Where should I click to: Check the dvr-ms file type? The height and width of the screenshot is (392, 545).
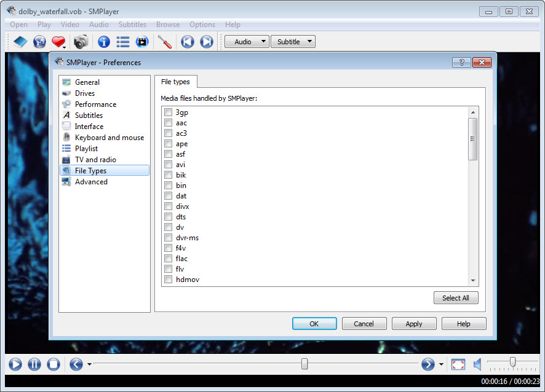pyautogui.click(x=168, y=238)
